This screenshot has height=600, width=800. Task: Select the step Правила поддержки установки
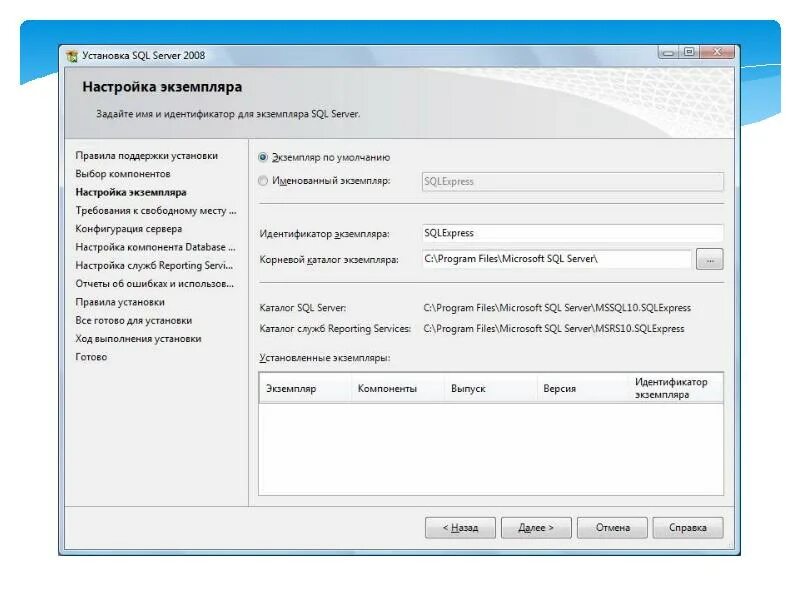(146, 156)
